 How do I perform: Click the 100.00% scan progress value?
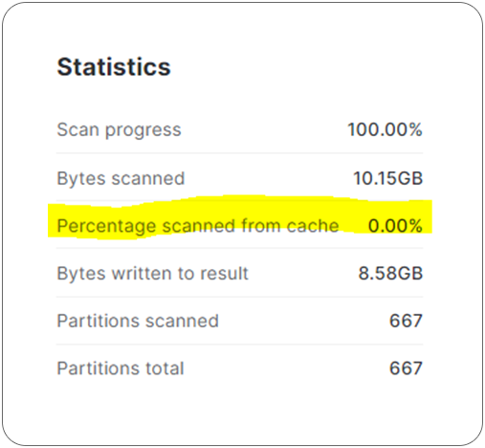[385, 129]
